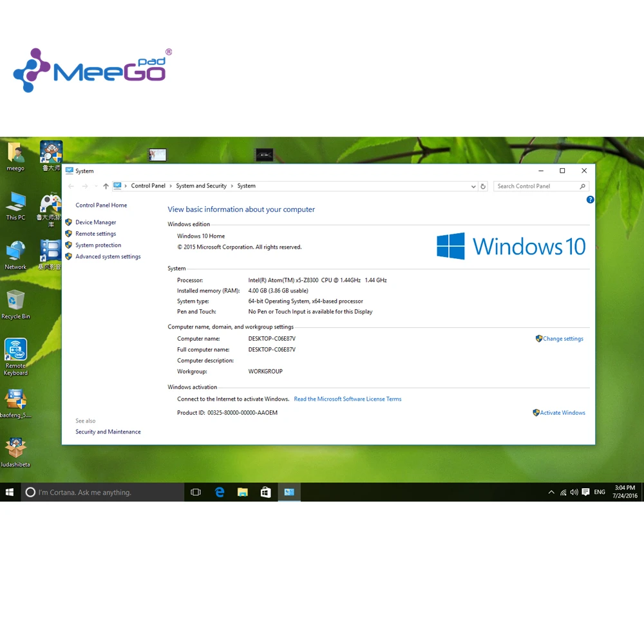Viewport: 644px width, 644px height.
Task: Open Control Panel Home link
Action: [x=101, y=205]
